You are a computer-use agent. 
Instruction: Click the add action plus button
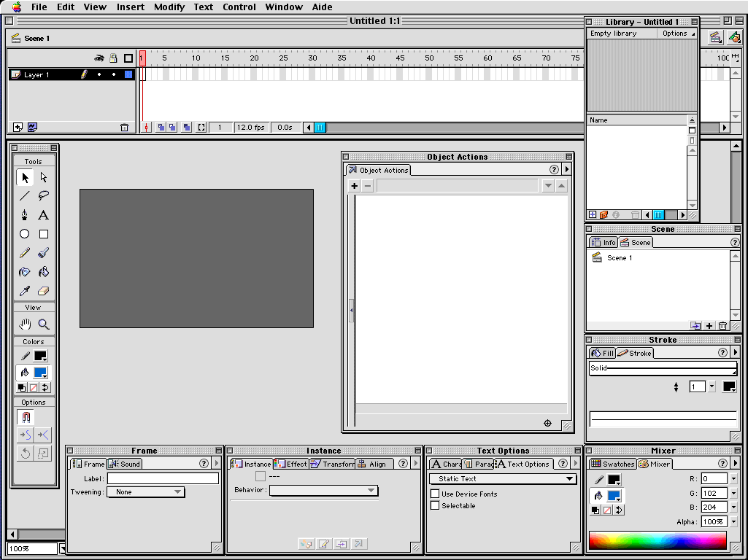[355, 186]
